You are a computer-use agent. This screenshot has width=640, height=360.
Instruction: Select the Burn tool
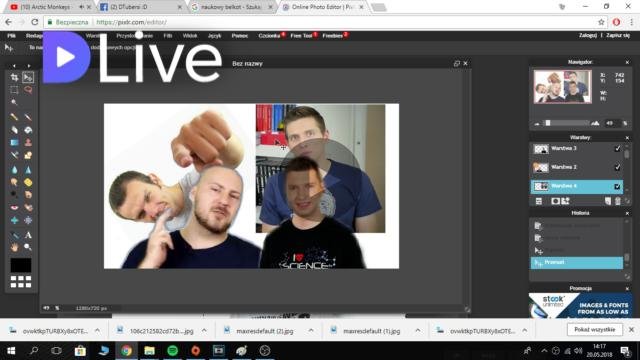[28, 195]
